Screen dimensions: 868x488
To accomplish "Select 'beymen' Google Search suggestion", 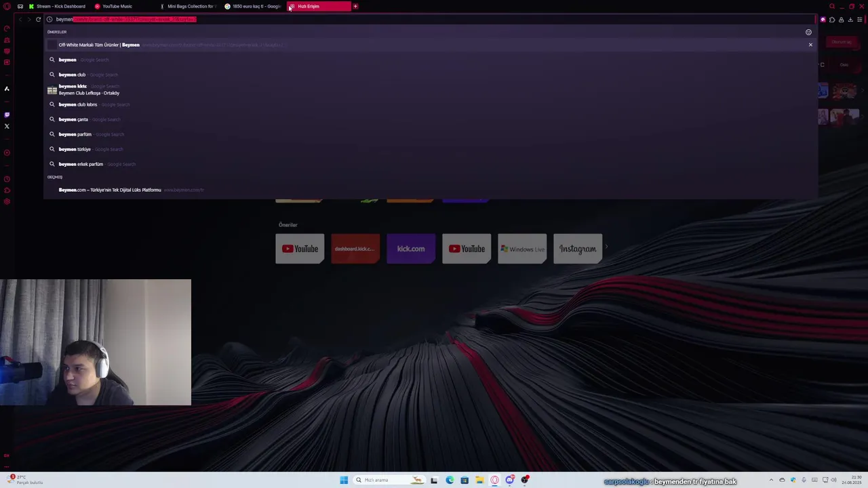I will (431, 60).
